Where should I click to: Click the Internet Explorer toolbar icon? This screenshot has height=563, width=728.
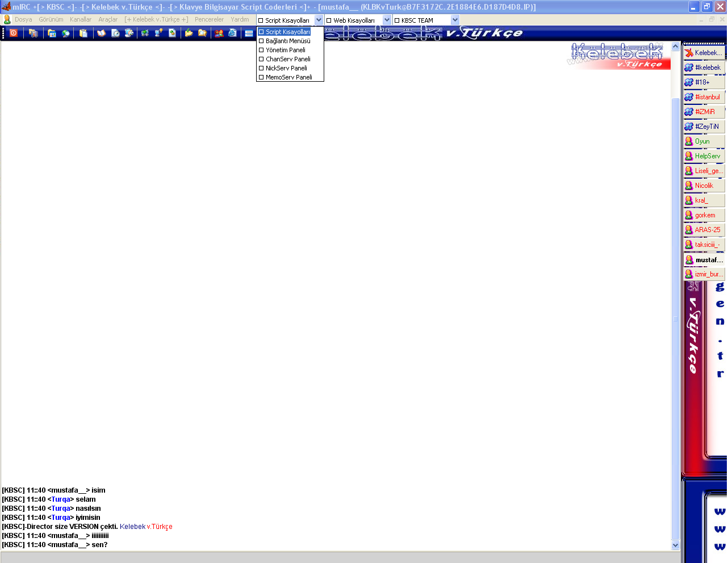[232, 33]
